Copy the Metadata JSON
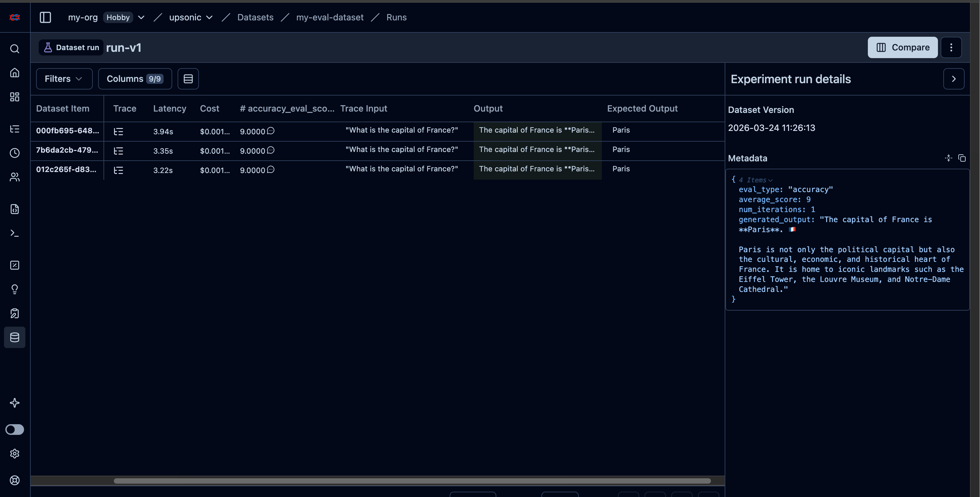 pyautogui.click(x=962, y=158)
